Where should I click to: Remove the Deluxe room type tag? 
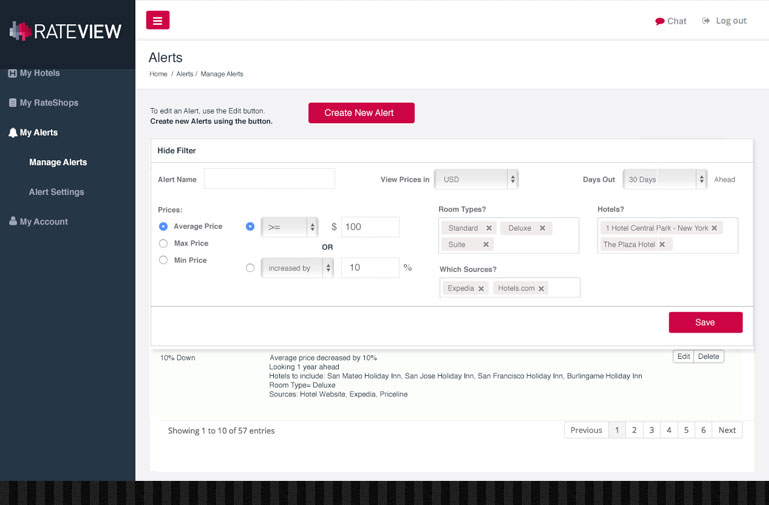tap(543, 228)
